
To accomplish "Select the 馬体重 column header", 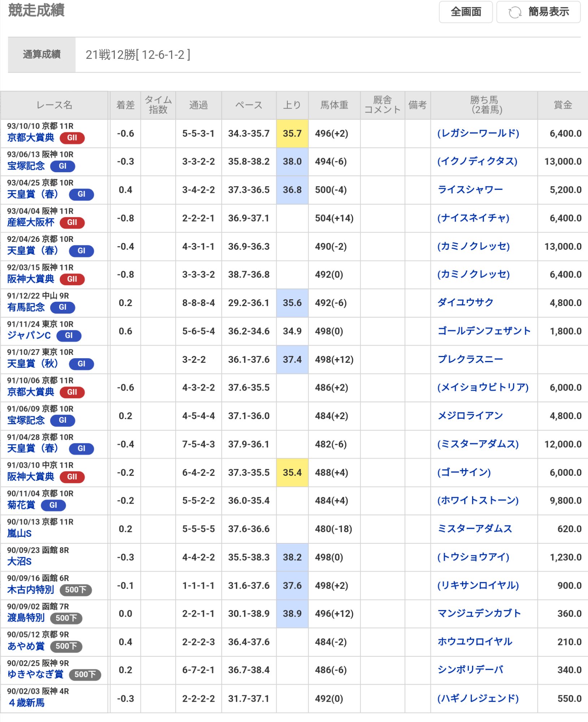I will point(334,105).
